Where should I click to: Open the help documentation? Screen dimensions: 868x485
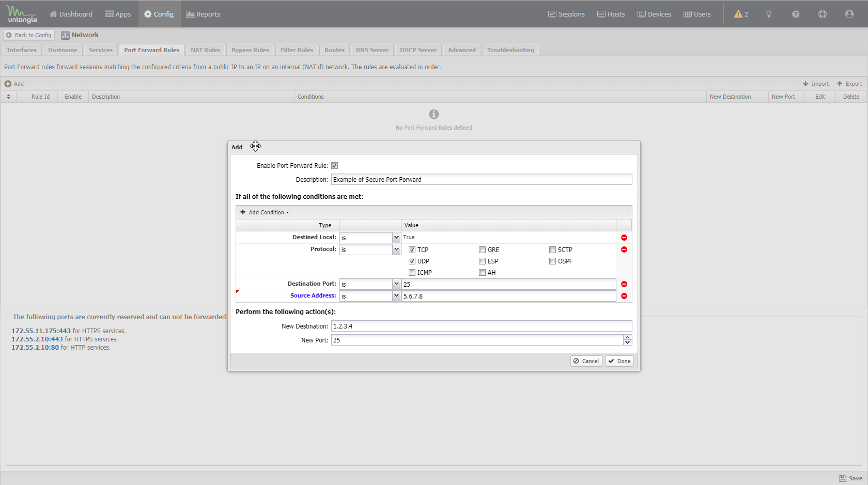click(795, 14)
